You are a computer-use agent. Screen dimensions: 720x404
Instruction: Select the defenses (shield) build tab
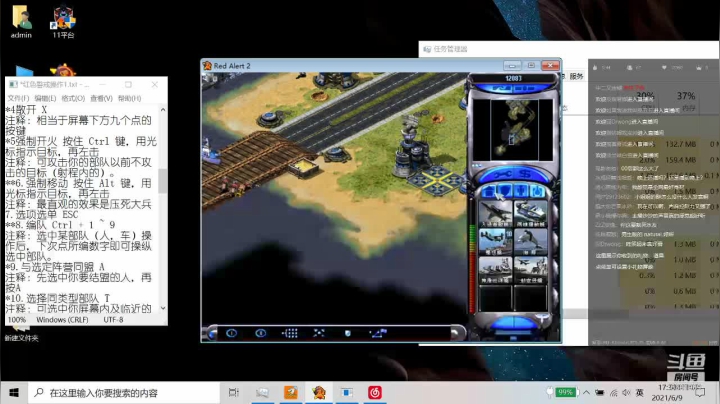[505, 191]
